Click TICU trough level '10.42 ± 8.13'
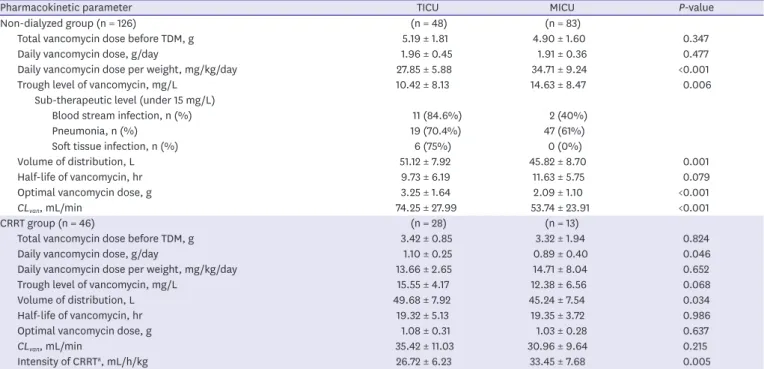Screen dimensions: 764x369 424,85
